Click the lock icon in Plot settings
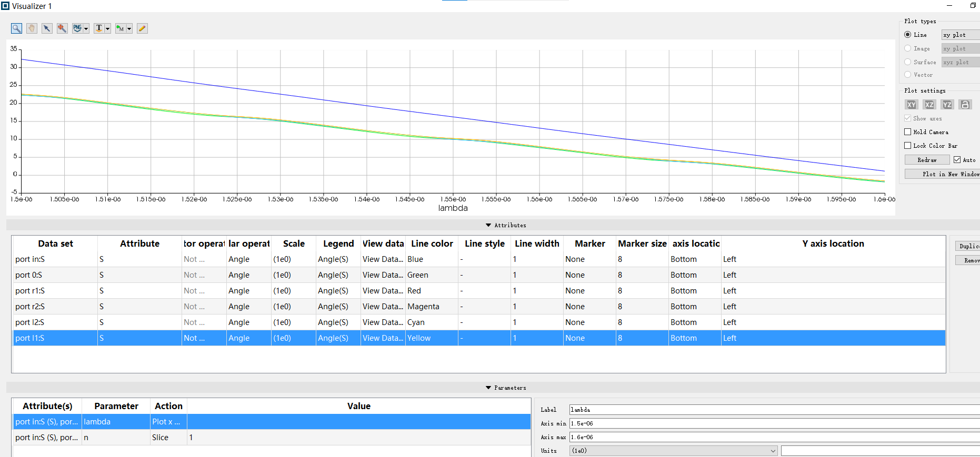The width and height of the screenshot is (980, 457). [x=965, y=105]
